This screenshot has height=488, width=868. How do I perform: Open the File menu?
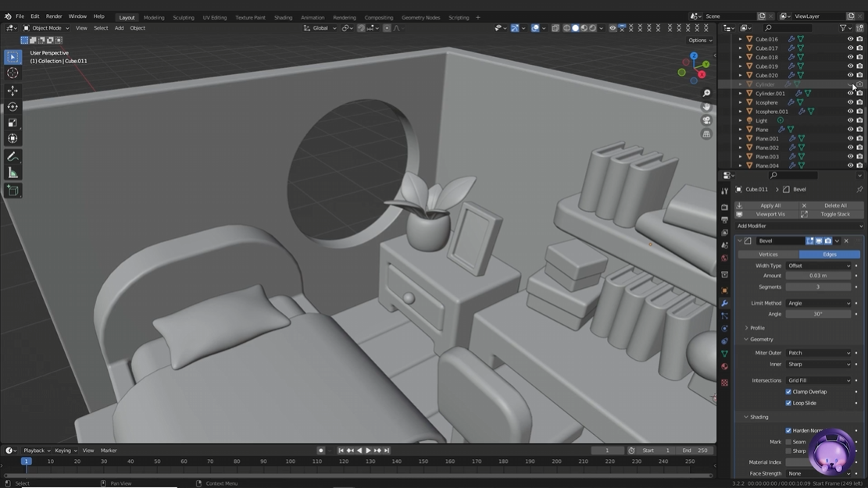(x=20, y=16)
